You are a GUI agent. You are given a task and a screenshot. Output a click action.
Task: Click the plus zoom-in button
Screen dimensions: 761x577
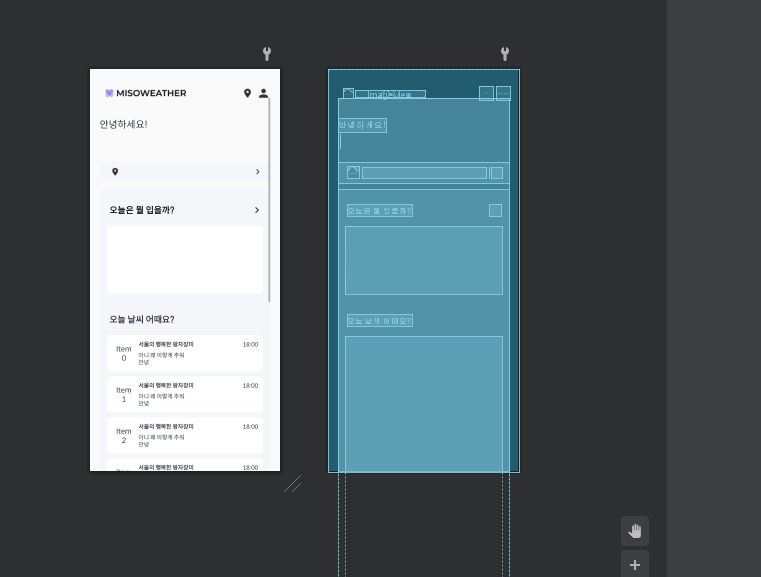pyautogui.click(x=634, y=564)
